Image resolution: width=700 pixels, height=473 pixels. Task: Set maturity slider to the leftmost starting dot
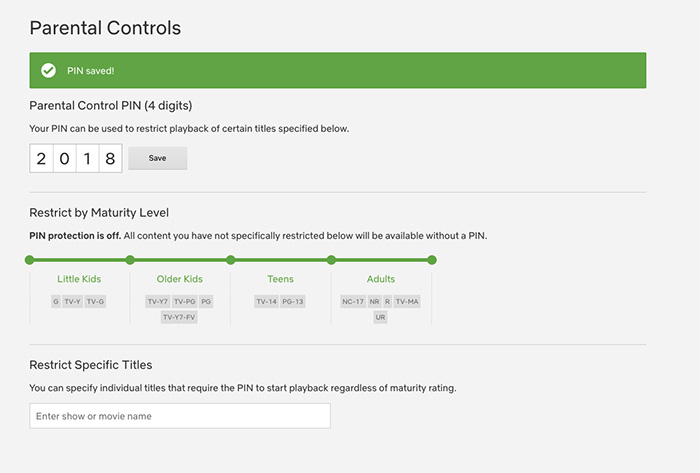pos(30,260)
